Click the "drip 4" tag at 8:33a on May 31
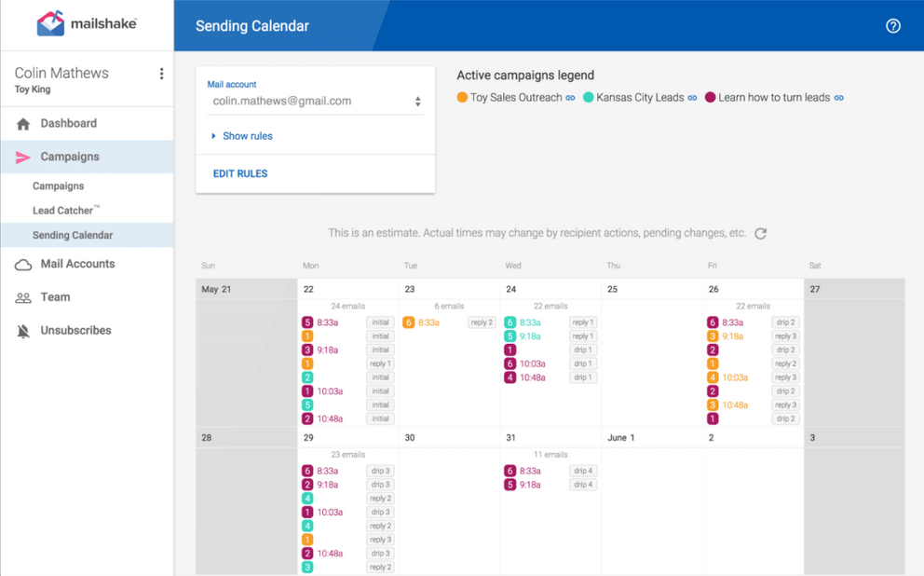924x576 pixels. (583, 471)
